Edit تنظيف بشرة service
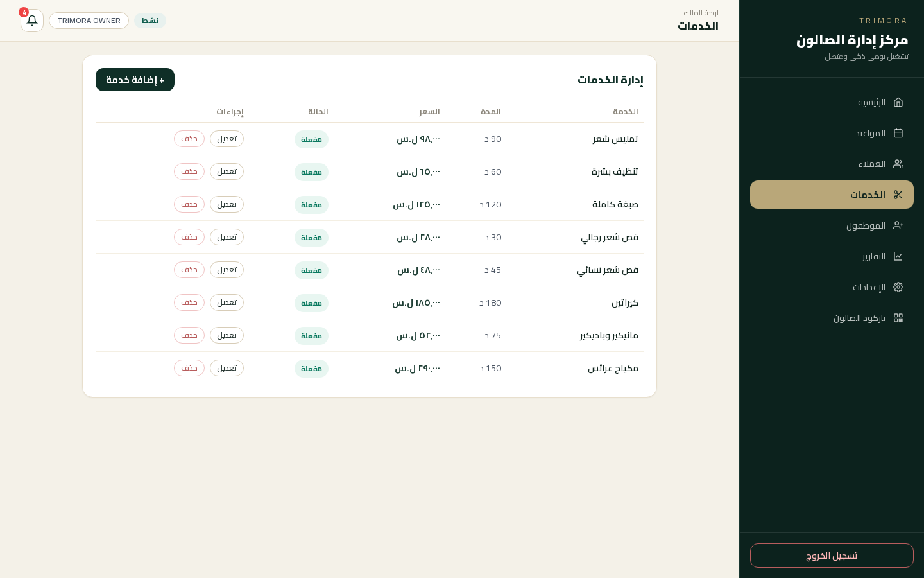 pyautogui.click(x=227, y=171)
